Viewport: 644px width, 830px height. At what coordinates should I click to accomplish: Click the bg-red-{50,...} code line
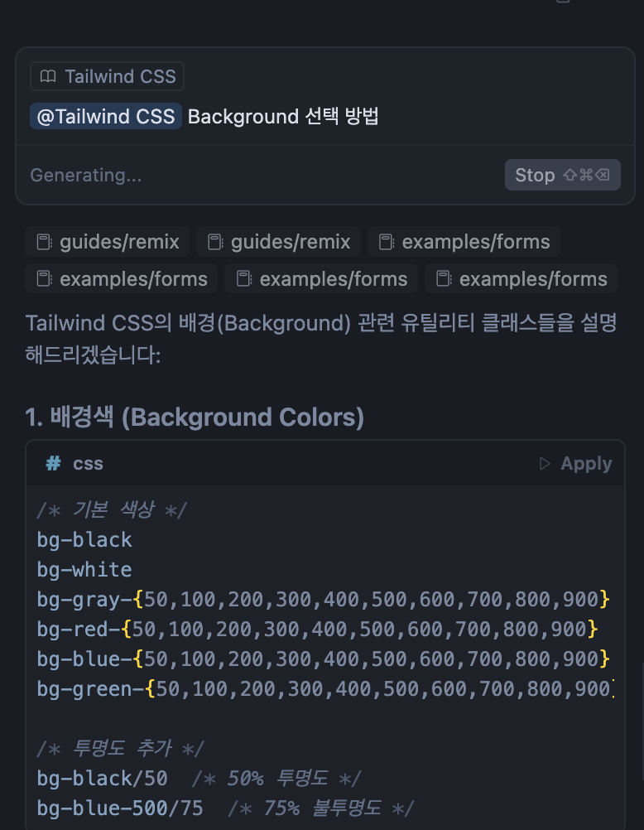318,630
